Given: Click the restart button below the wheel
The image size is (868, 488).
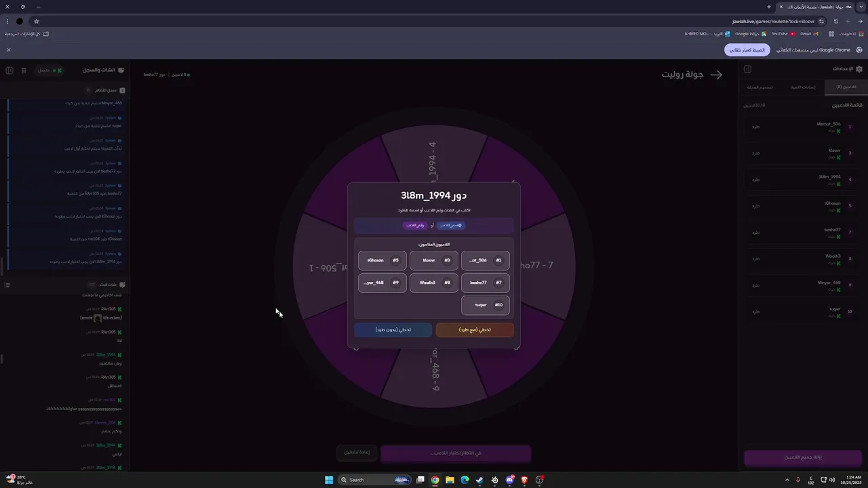Looking at the screenshot, I should click(x=357, y=453).
